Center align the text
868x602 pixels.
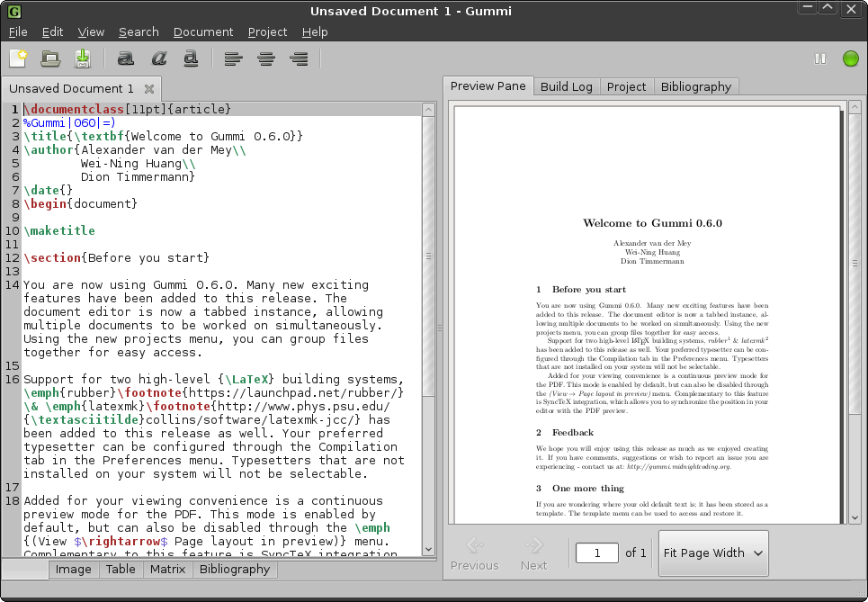266,58
